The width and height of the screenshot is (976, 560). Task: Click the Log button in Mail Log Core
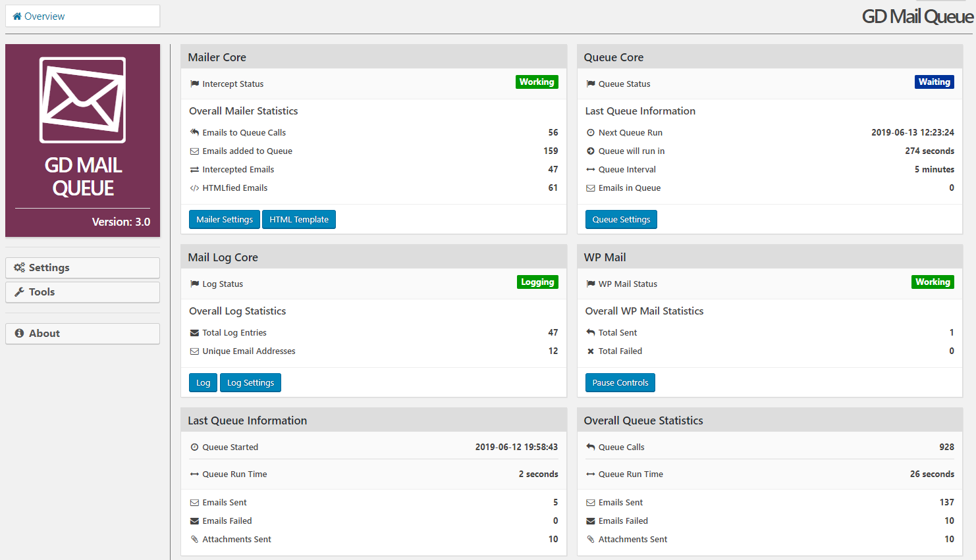[x=203, y=383]
